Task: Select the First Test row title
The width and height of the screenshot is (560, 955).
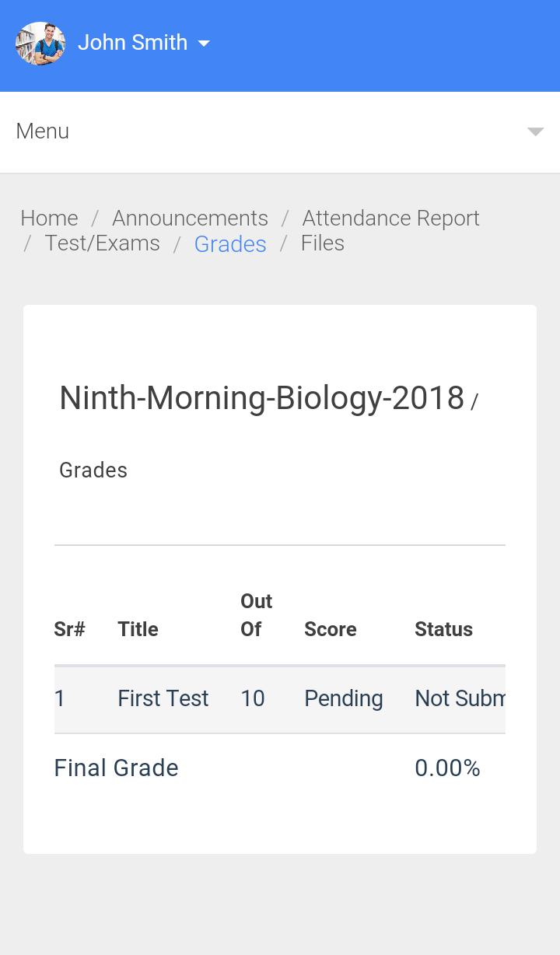Action: click(163, 698)
